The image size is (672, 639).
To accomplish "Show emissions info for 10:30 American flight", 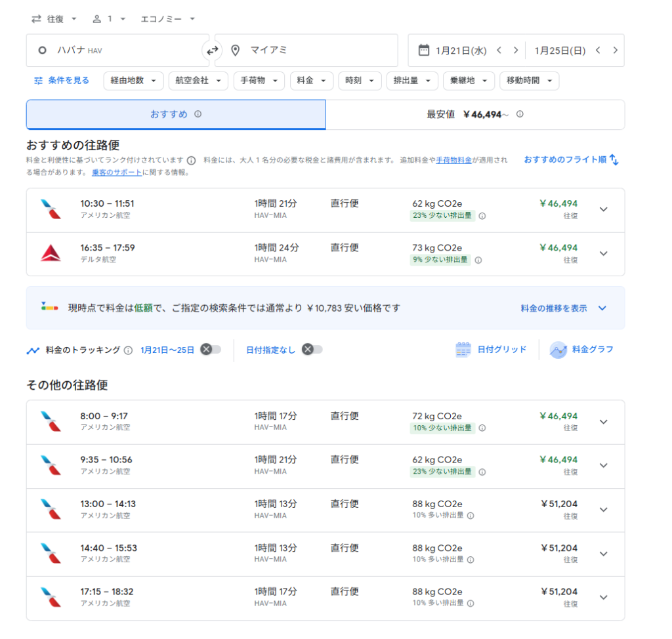I will tap(482, 216).
